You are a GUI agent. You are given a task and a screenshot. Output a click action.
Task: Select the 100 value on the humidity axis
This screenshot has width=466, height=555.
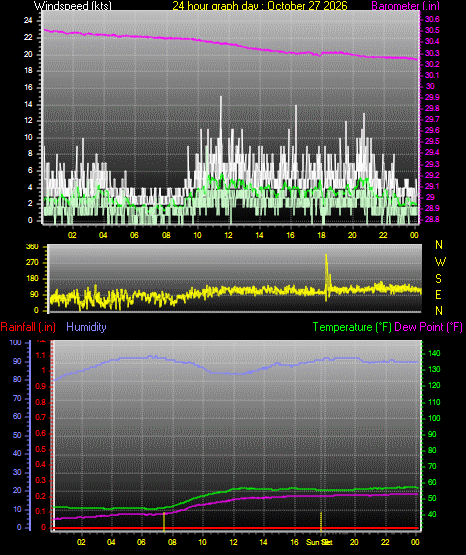click(16, 343)
